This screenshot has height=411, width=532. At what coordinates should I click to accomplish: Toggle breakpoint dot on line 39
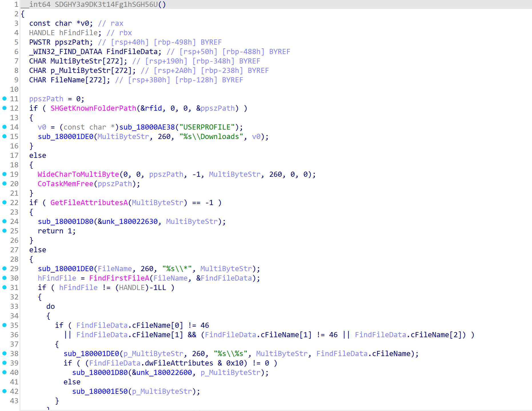click(x=4, y=363)
